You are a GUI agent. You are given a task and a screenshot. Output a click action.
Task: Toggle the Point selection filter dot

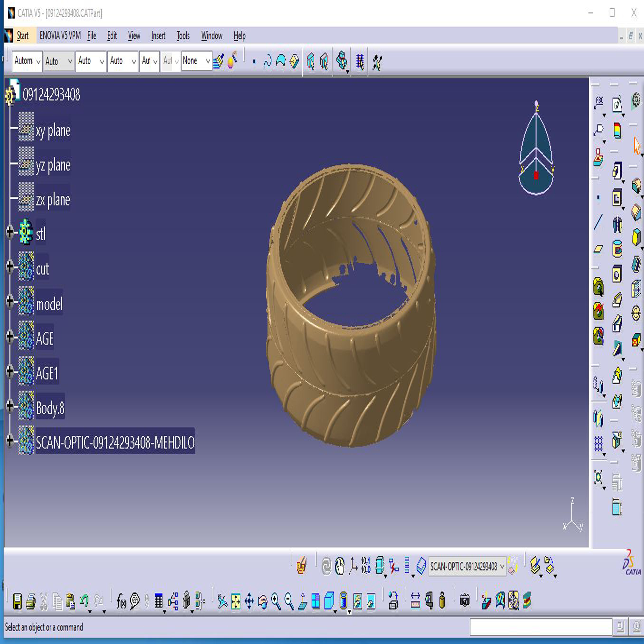coord(254,62)
